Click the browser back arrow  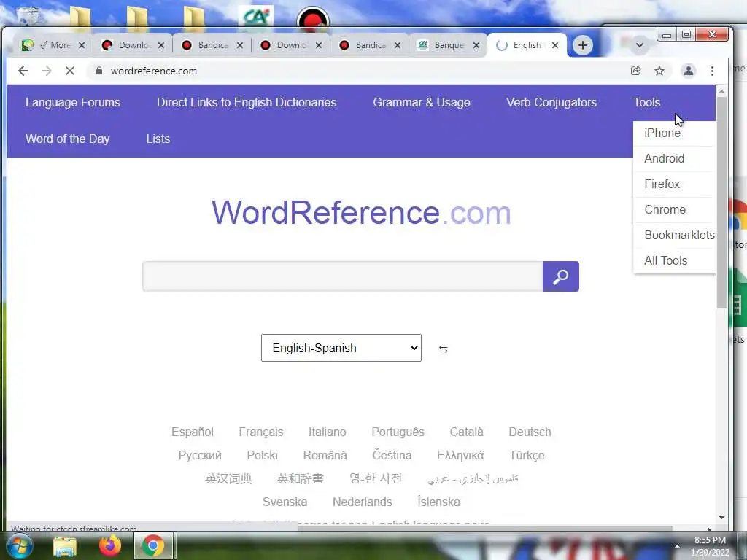pos(23,71)
